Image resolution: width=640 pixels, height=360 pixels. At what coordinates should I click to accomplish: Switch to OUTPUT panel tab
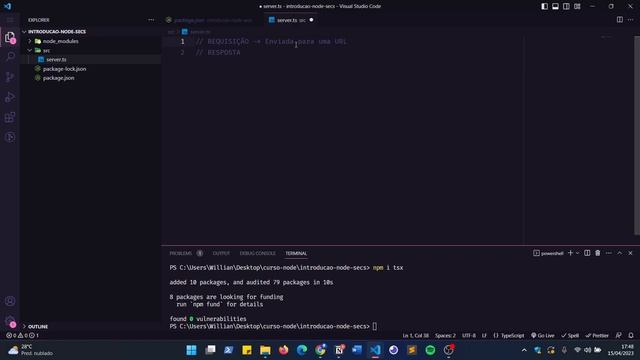coord(221,253)
